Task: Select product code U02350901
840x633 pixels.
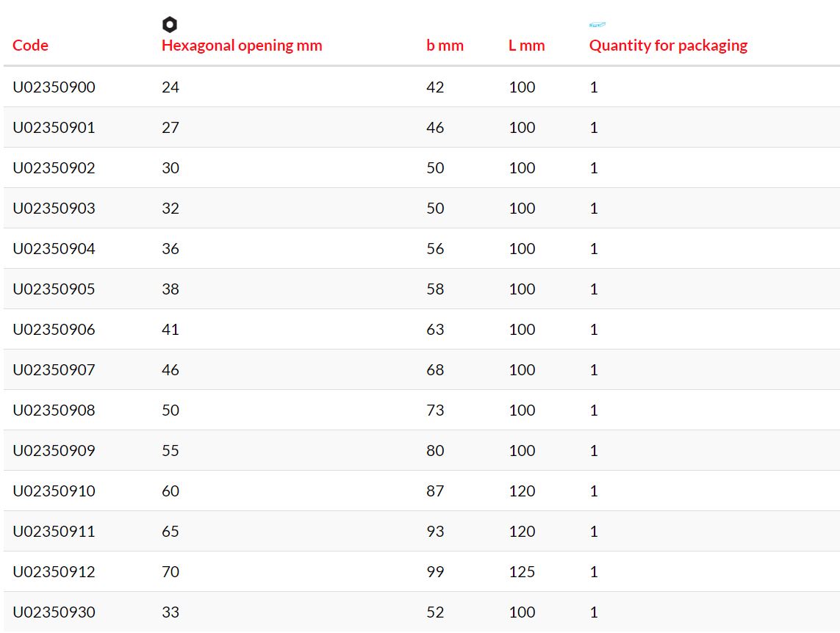Action: click(x=54, y=127)
